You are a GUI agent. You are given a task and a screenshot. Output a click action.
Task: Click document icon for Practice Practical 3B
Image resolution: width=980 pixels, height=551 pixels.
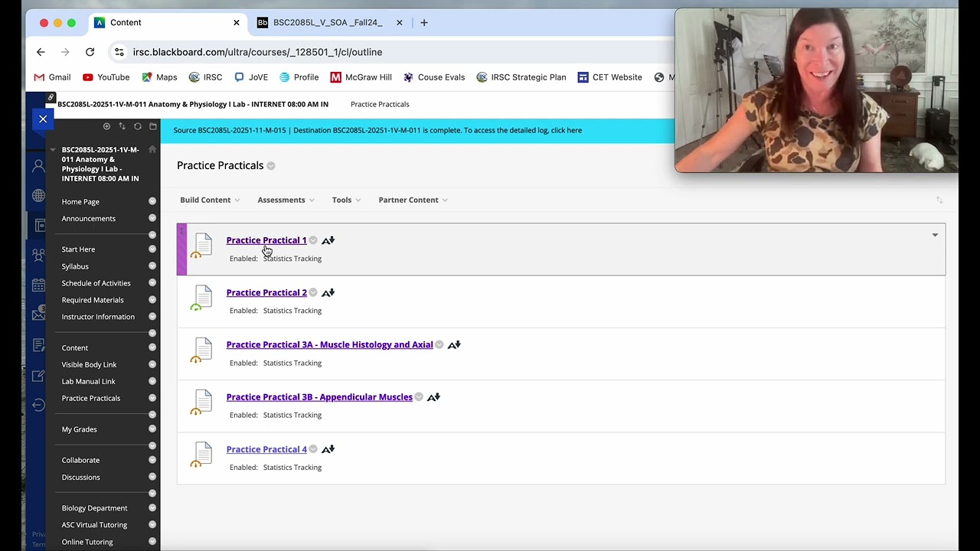(203, 402)
